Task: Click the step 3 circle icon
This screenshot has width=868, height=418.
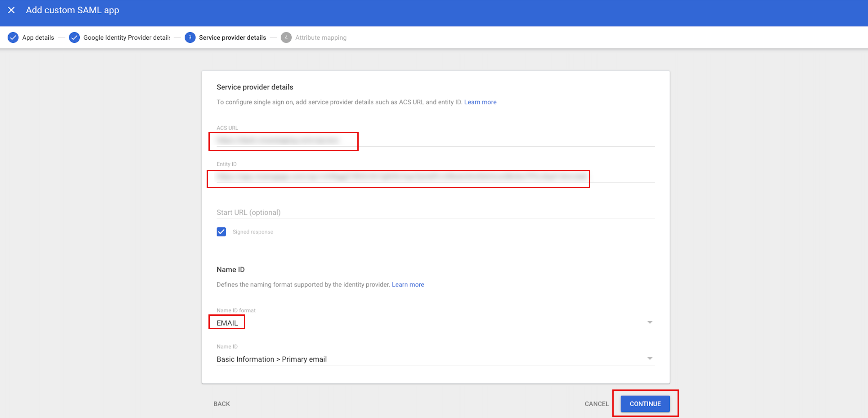Action: [190, 38]
